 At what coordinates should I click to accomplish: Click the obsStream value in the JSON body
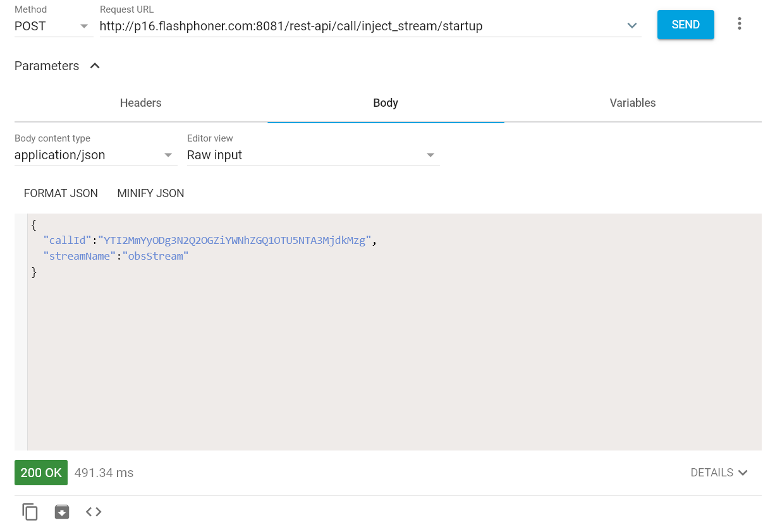pos(156,256)
